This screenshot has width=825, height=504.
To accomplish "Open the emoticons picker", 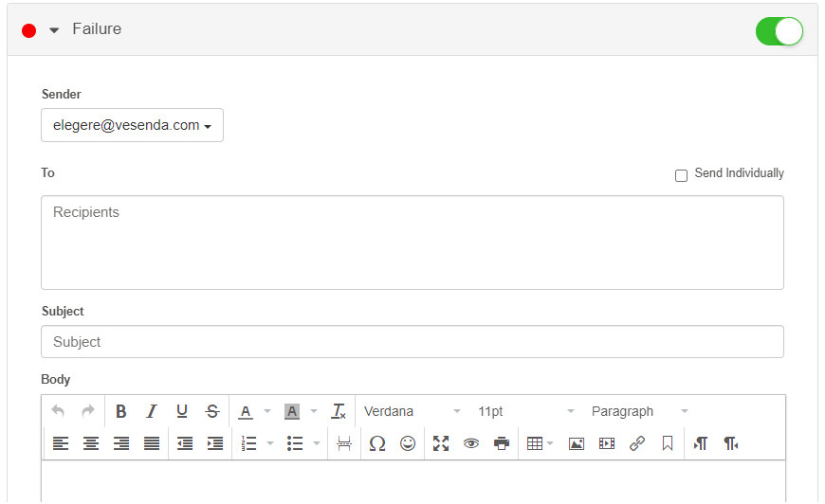I will (x=408, y=443).
